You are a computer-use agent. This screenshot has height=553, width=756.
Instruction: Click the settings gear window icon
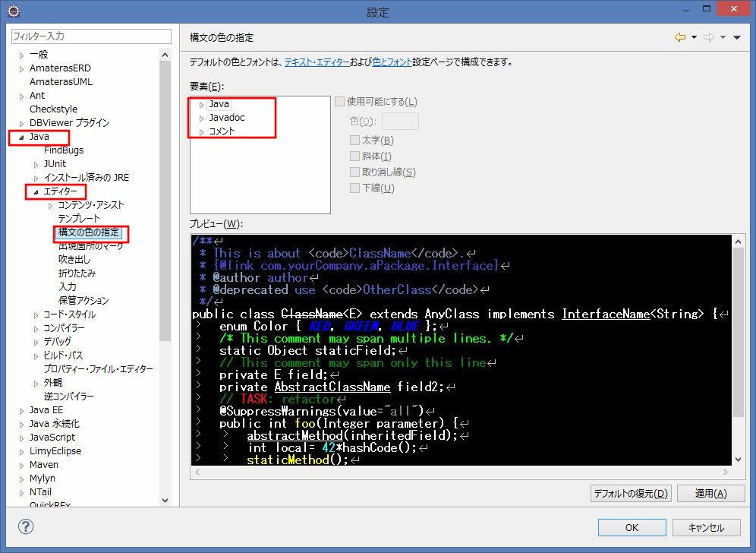point(14,11)
